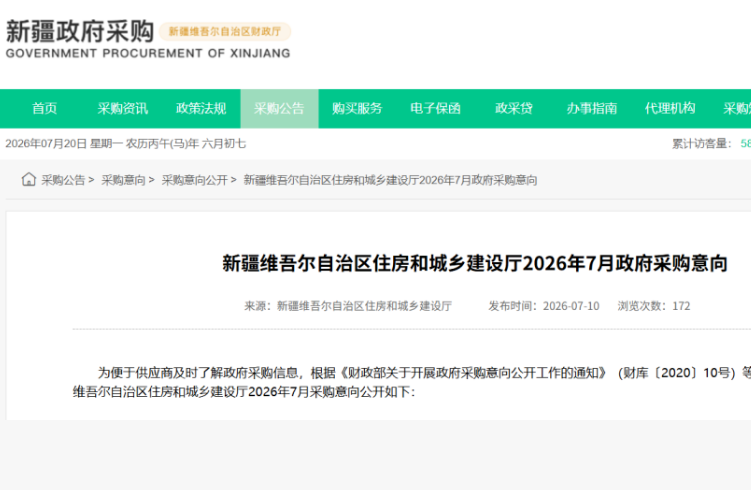Open the 采购资讯 navigation tab
Screen dimensions: 751x490
(x=123, y=109)
